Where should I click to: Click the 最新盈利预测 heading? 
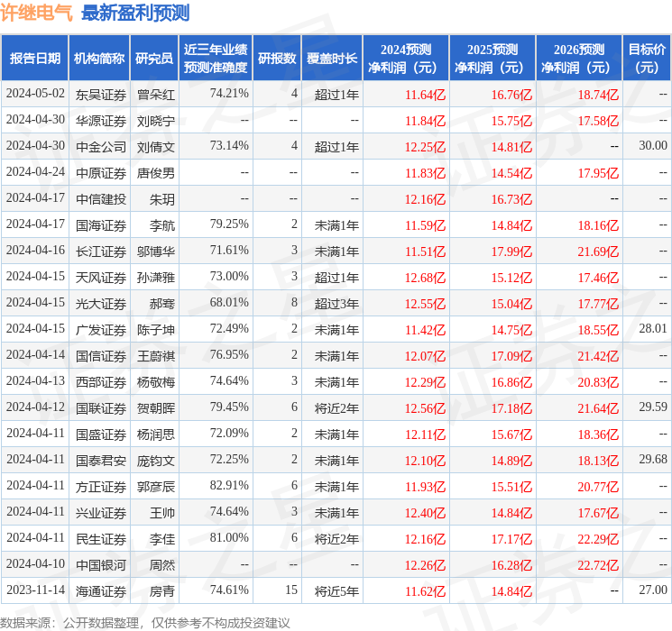tap(135, 13)
